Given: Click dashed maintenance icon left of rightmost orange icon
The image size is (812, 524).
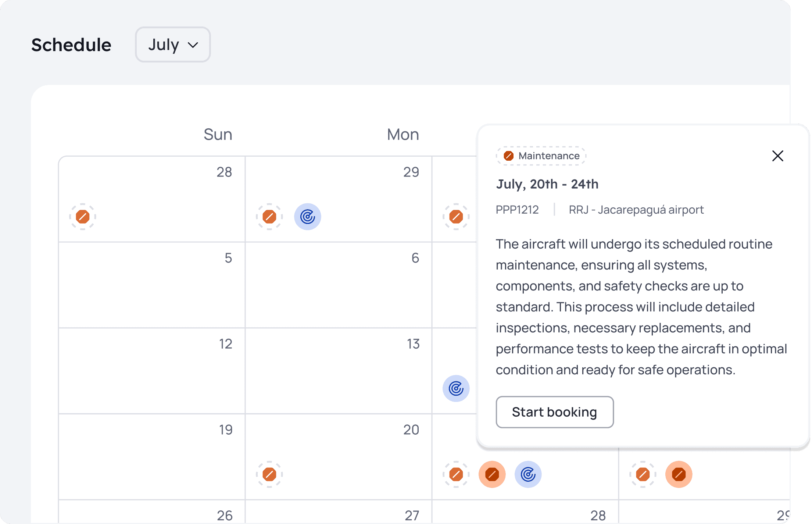Looking at the screenshot, I should [643, 474].
